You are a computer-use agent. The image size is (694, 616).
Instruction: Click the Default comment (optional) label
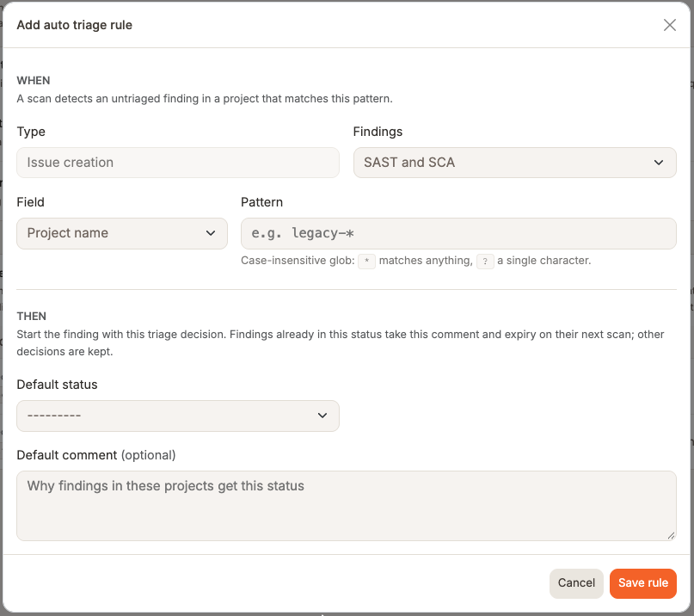96,455
